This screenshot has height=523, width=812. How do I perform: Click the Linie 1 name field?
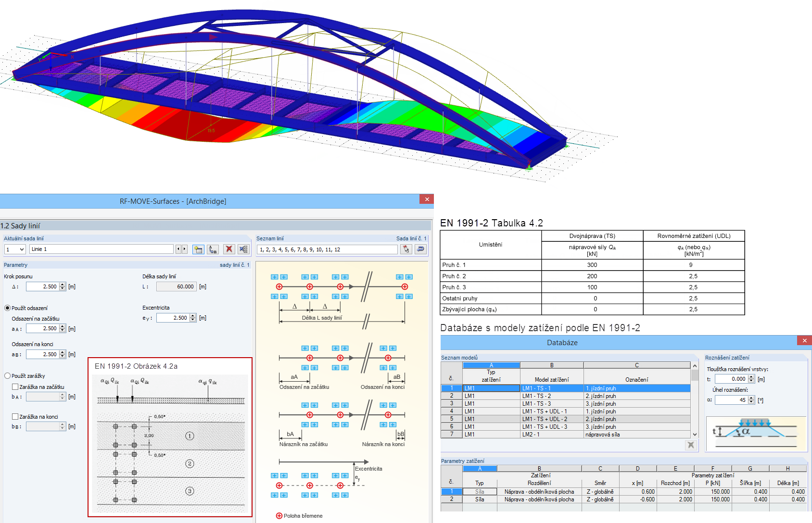[101, 249]
